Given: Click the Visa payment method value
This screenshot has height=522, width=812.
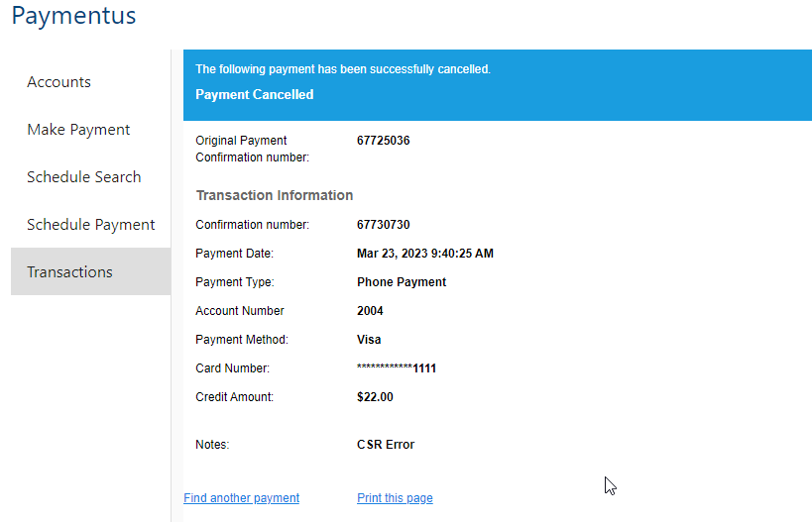Looking at the screenshot, I should tap(369, 340).
